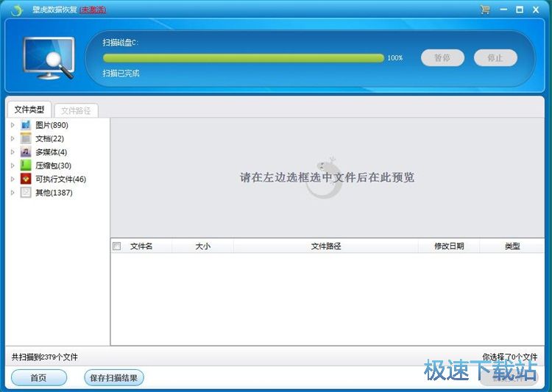Screen dimensions: 552x392
Task: Select the 图片(890) label
Action: [x=52, y=125]
